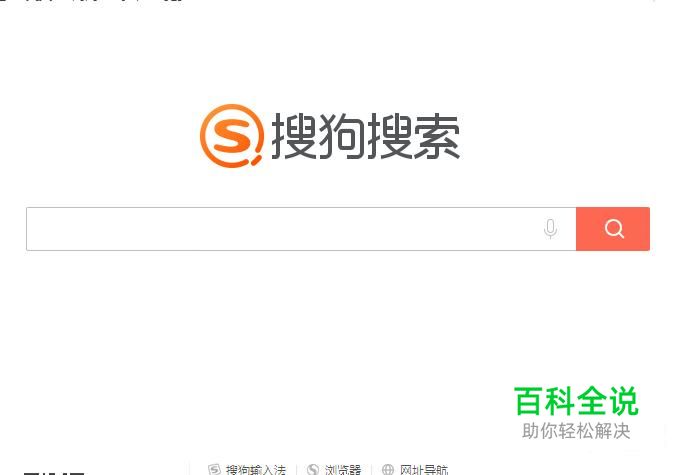Click the browser icon beside 浏览器
The height and width of the screenshot is (475, 689).
click(x=313, y=469)
